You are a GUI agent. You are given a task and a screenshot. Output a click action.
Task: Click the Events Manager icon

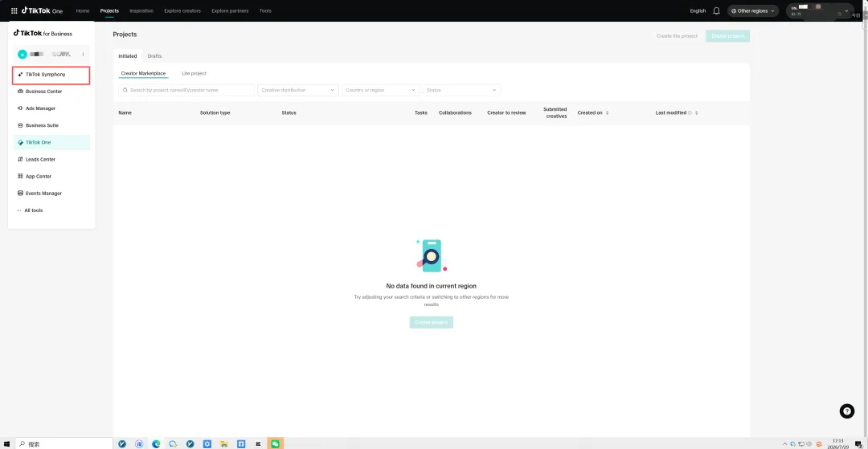point(20,194)
